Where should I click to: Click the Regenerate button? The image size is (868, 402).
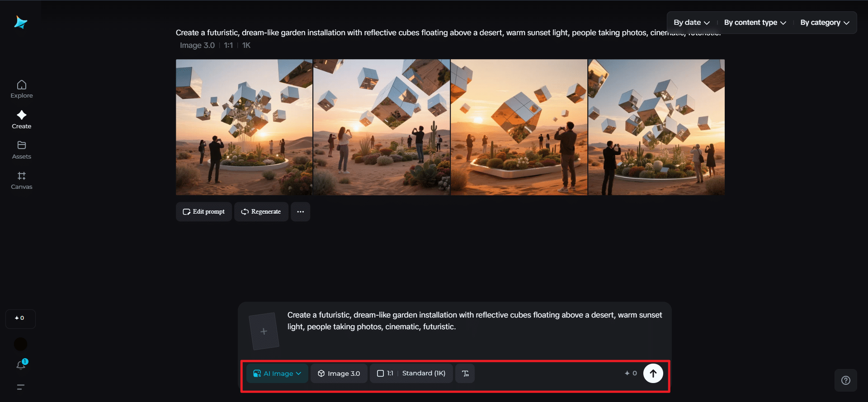point(261,212)
